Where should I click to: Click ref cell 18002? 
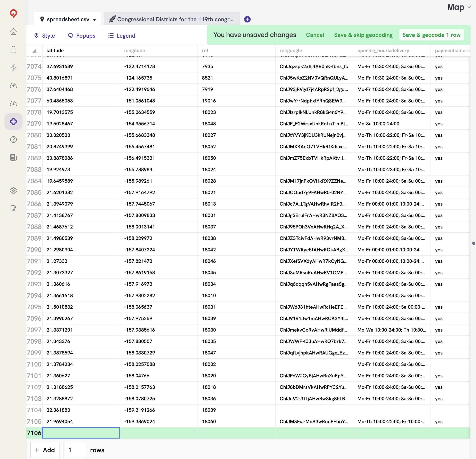(x=237, y=364)
